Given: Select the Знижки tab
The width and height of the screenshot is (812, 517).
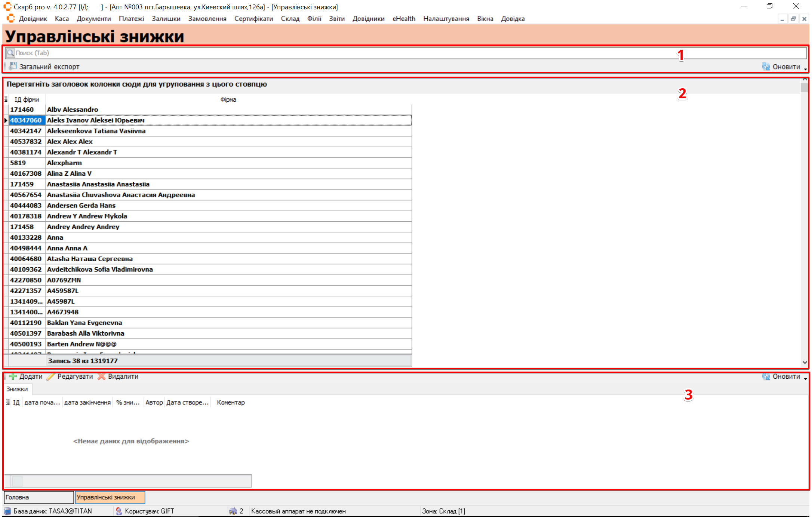Looking at the screenshot, I should click(17, 389).
